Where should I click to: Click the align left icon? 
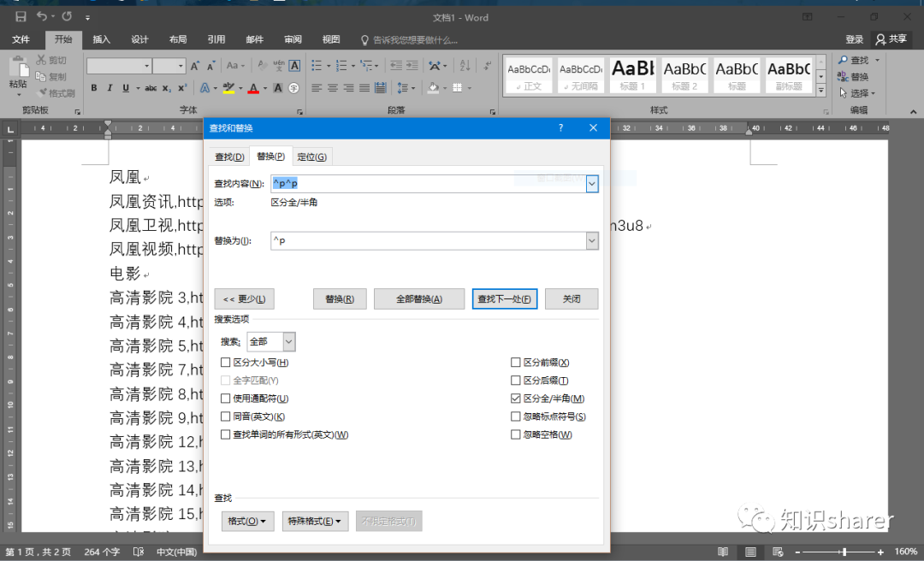317,88
